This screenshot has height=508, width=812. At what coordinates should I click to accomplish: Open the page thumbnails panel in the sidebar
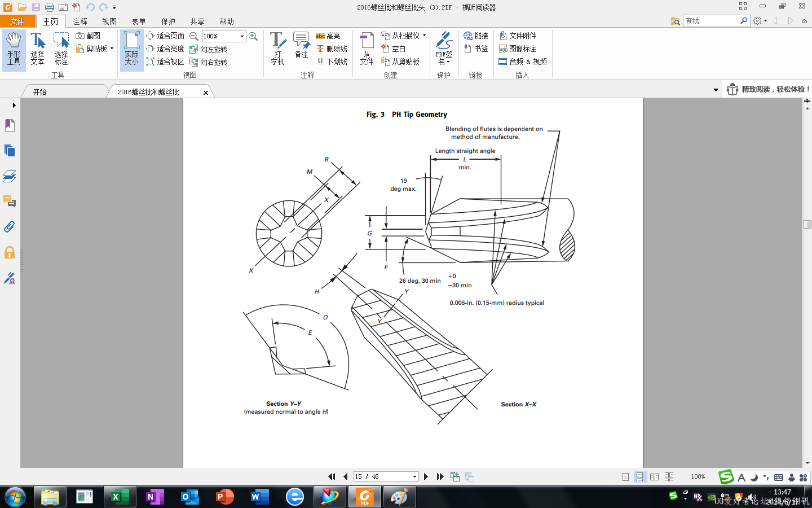click(10, 150)
